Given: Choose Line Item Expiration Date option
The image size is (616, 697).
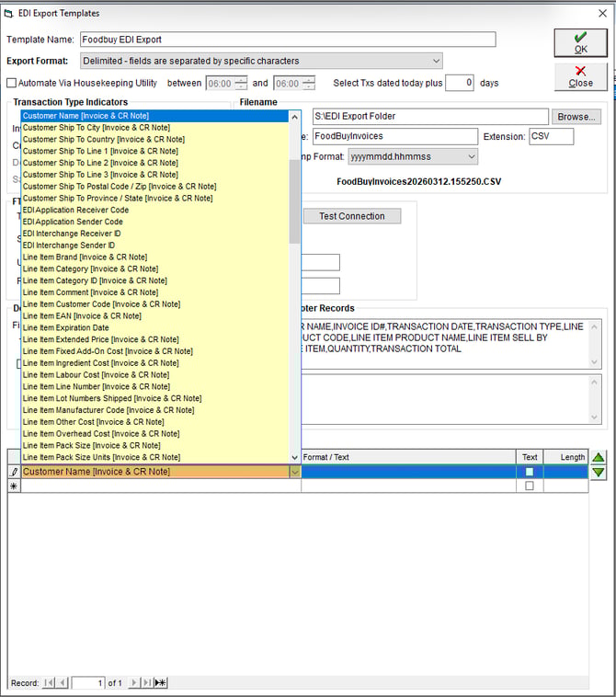Looking at the screenshot, I should (x=154, y=327).
